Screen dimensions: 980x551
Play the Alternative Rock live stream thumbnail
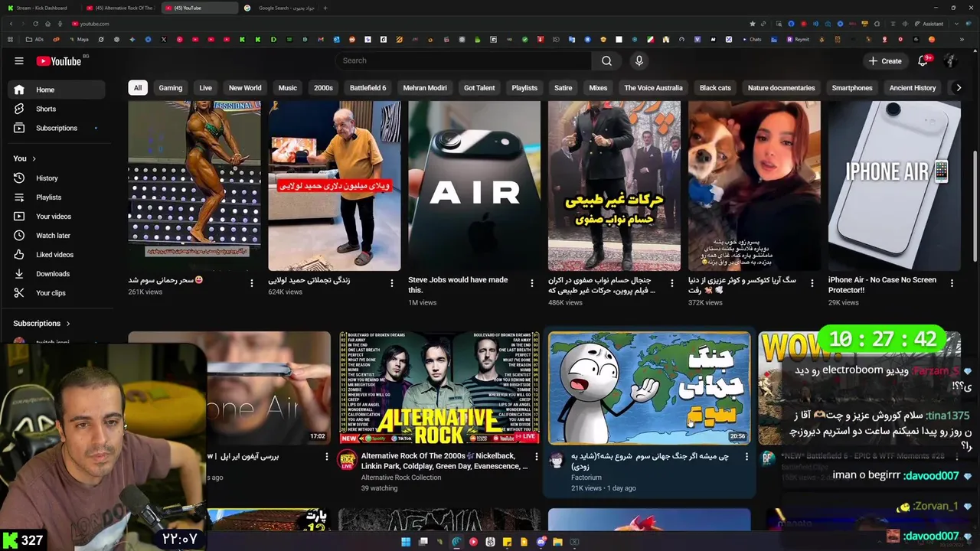click(439, 387)
